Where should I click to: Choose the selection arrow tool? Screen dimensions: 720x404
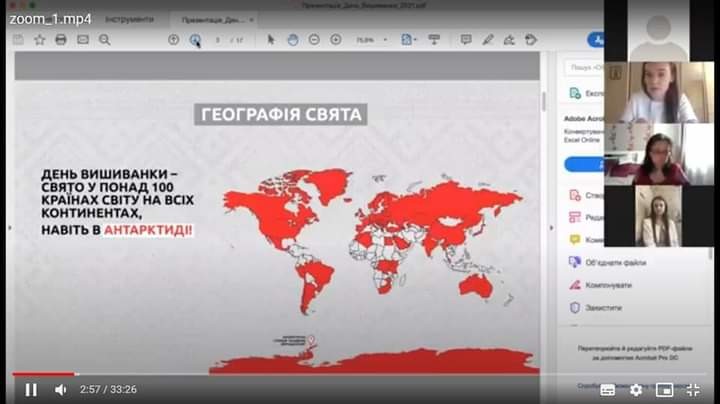coord(270,39)
